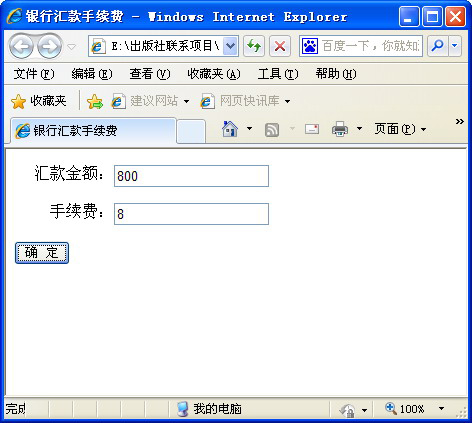Click the RSS feeds icon
The height and width of the screenshot is (423, 472).
(272, 129)
